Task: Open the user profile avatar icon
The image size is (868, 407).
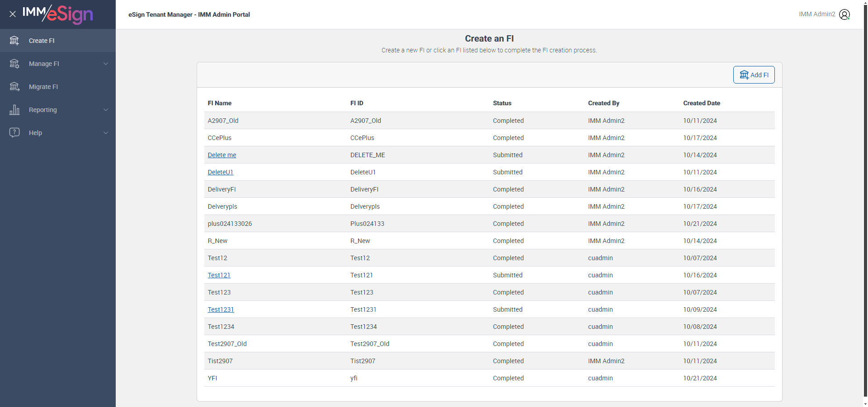Action: [844, 14]
